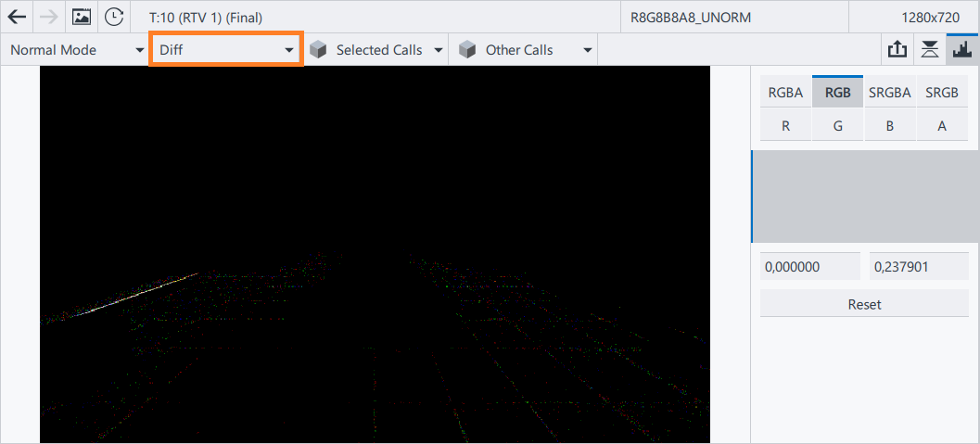Viewport: 980px width, 444px height.
Task: Click the T:10 (RTV 1) (Final) label
Action: pos(206,18)
